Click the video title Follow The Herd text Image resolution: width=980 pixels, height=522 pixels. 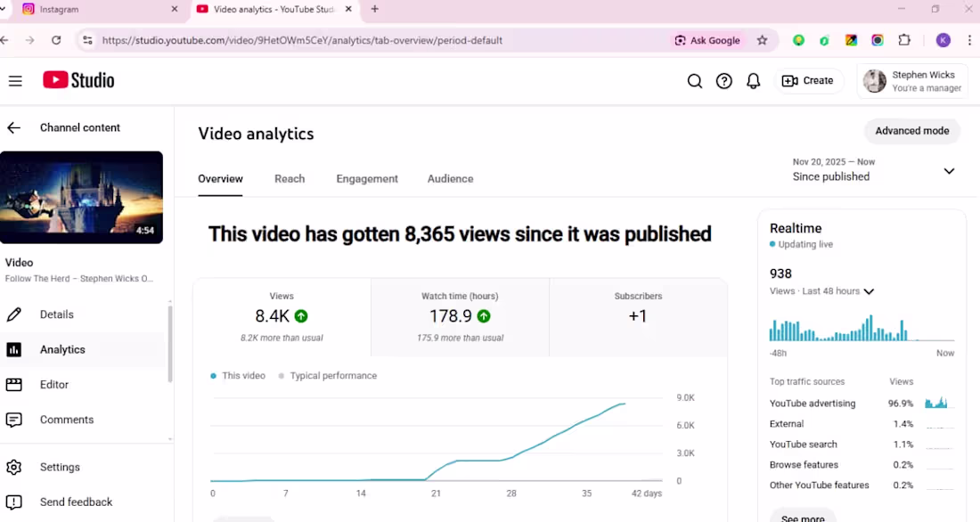[78, 279]
